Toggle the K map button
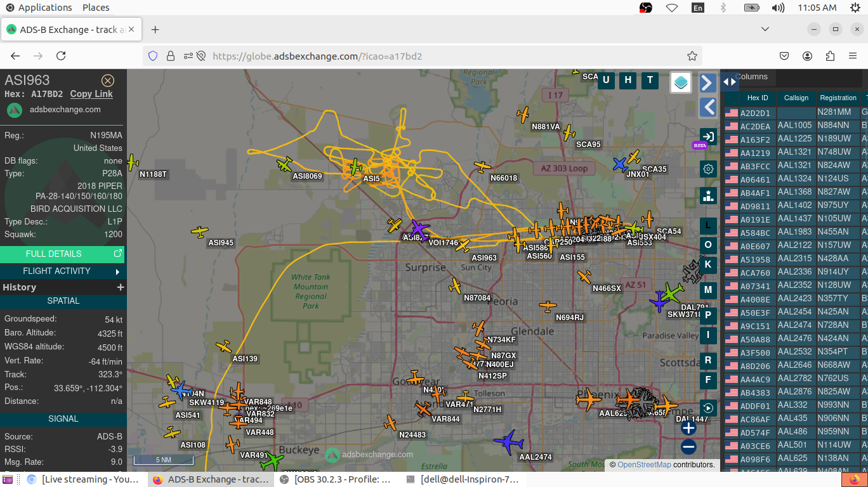 coord(708,264)
